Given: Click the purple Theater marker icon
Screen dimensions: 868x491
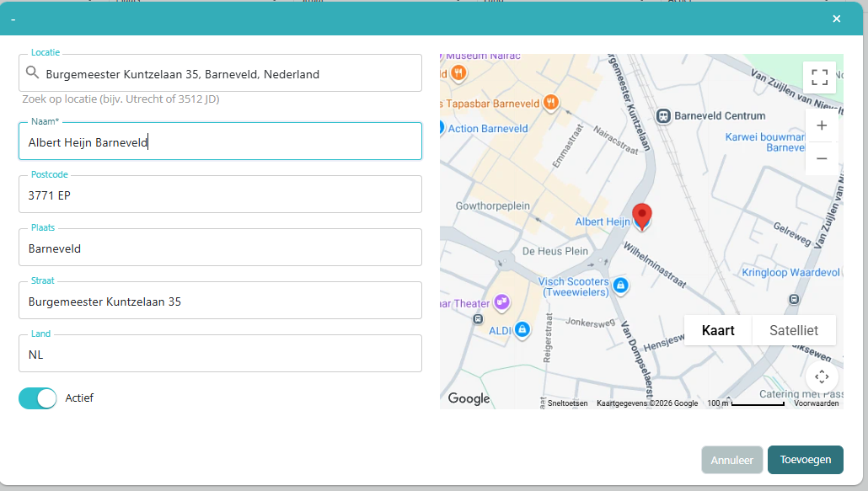Looking at the screenshot, I should coord(502,302).
